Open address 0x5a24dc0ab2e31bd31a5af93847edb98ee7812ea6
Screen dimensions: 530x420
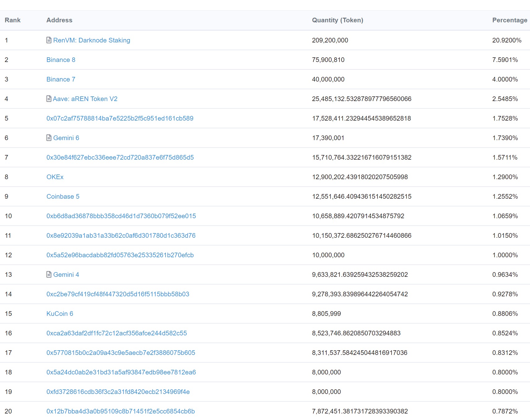pos(121,372)
